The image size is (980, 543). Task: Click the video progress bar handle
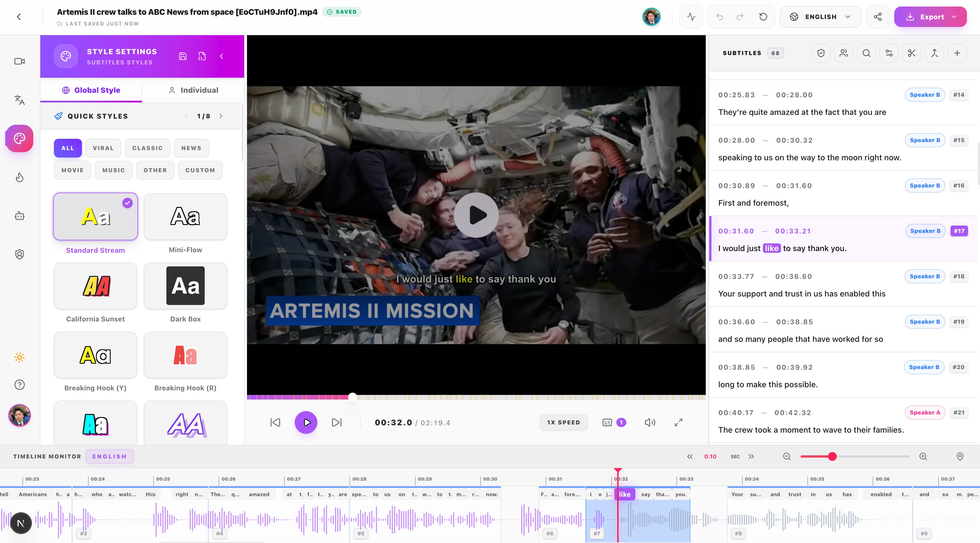coord(353,397)
